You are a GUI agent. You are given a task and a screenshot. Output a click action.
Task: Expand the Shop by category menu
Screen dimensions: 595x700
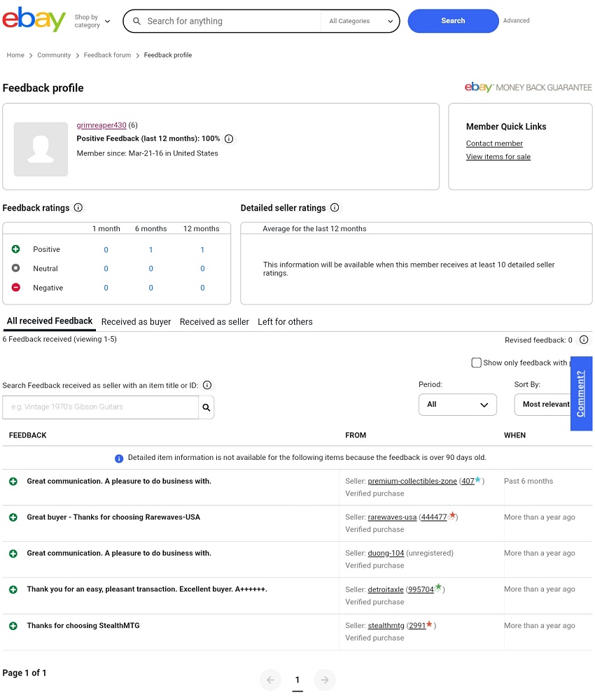pos(92,21)
